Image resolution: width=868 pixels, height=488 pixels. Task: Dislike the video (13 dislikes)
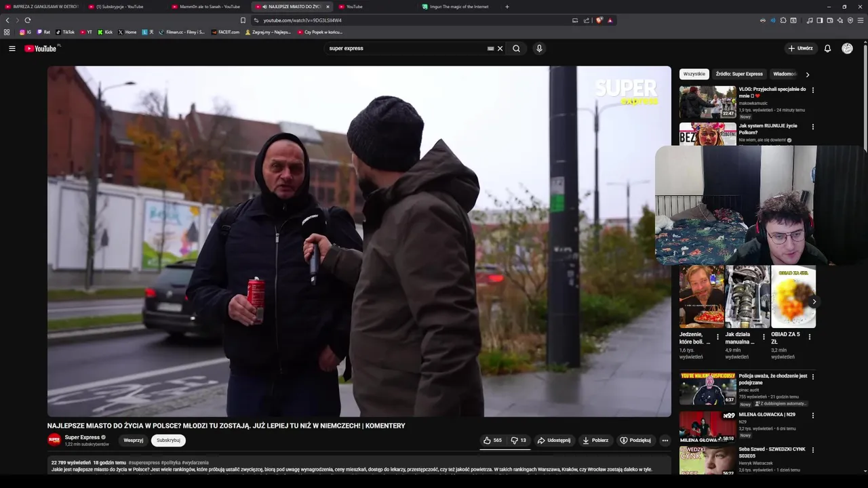(x=518, y=440)
